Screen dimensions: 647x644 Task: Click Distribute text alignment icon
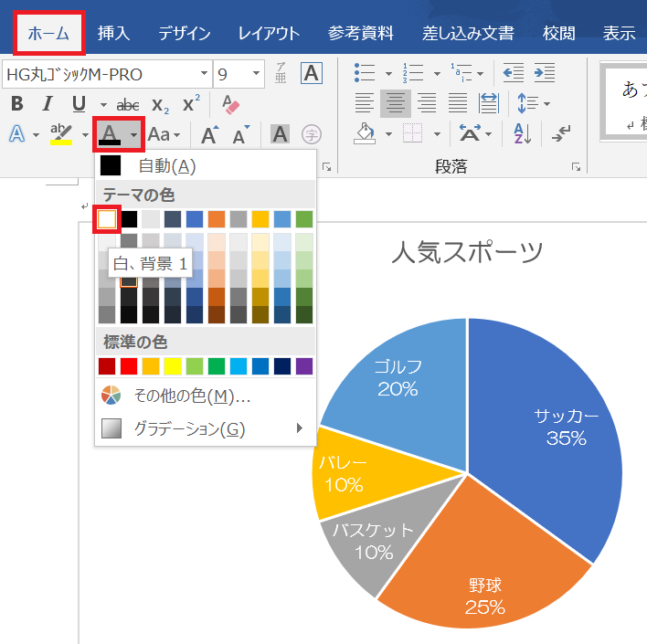coord(489,103)
